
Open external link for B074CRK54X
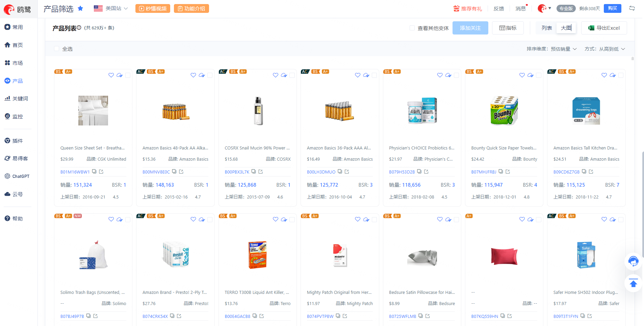tap(179, 316)
